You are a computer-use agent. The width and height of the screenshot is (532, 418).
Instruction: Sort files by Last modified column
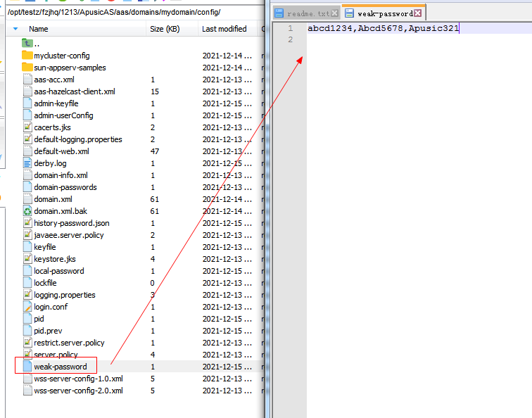224,29
